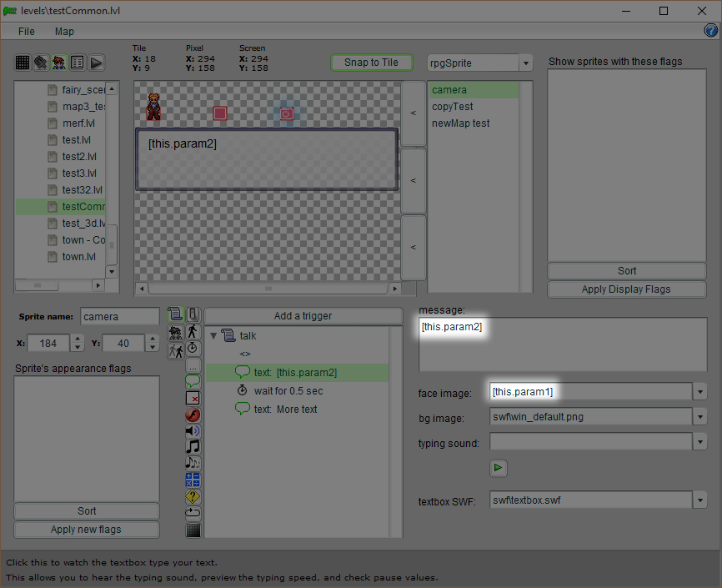Increase the sprite X position stepper
722x588 pixels.
pyautogui.click(x=78, y=339)
